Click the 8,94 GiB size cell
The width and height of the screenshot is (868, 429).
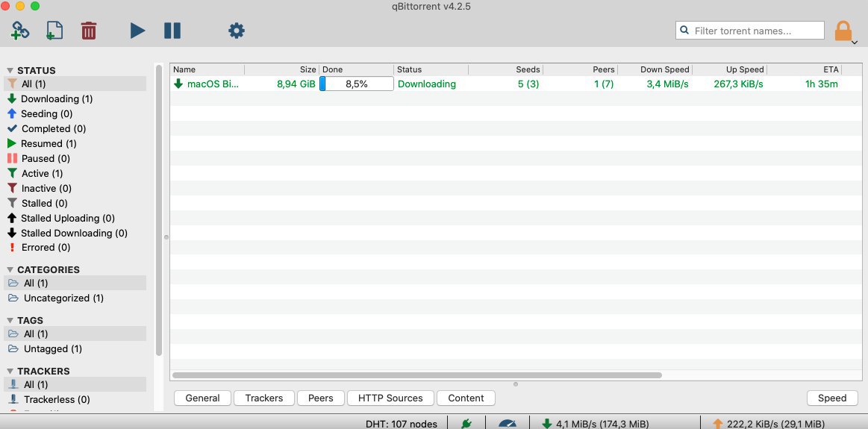(x=296, y=84)
